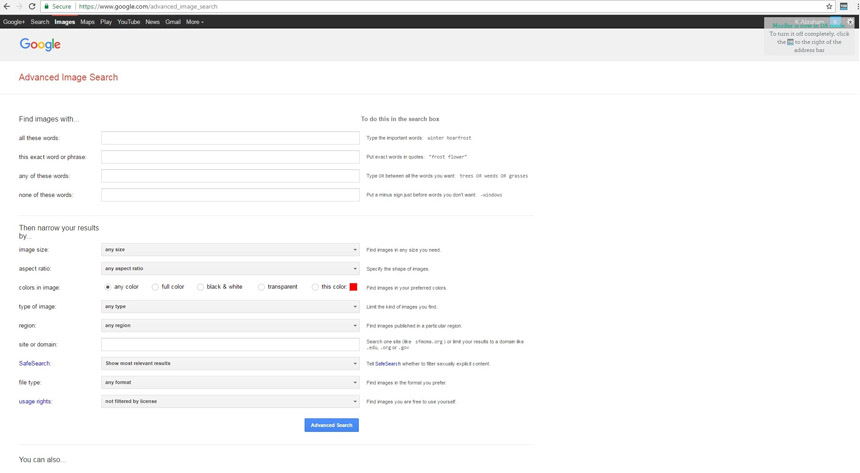Click the 'Advanced Image Search' heading
This screenshot has height=473, width=860.
click(x=69, y=77)
